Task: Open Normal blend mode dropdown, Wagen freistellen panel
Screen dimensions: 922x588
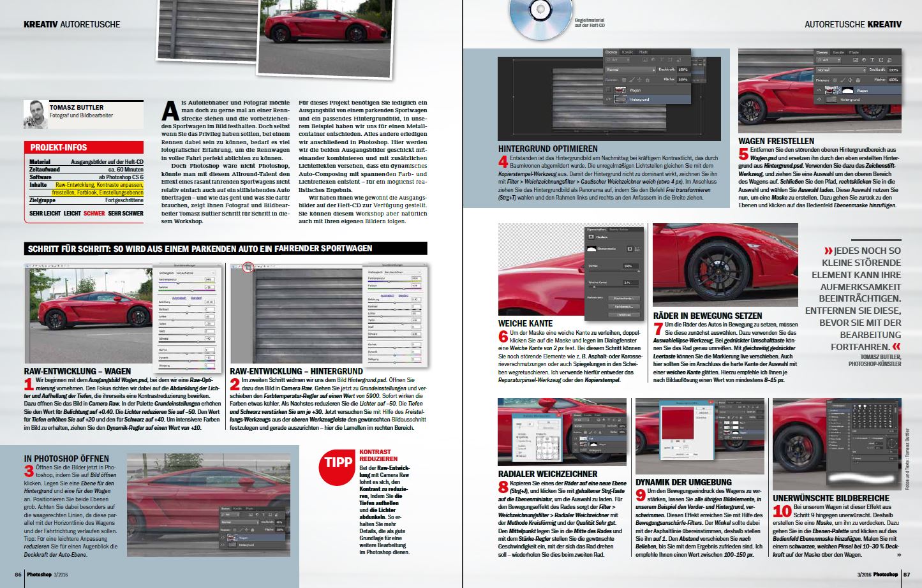Action: pos(841,70)
